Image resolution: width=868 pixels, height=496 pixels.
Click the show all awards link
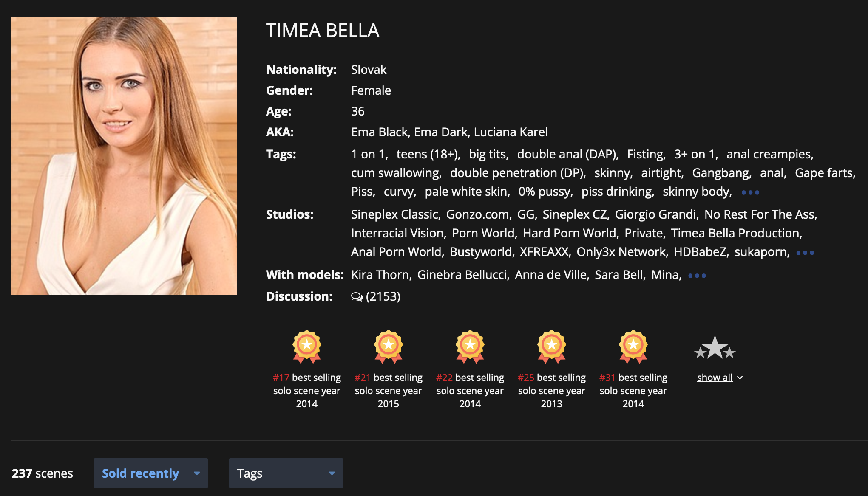pos(715,378)
